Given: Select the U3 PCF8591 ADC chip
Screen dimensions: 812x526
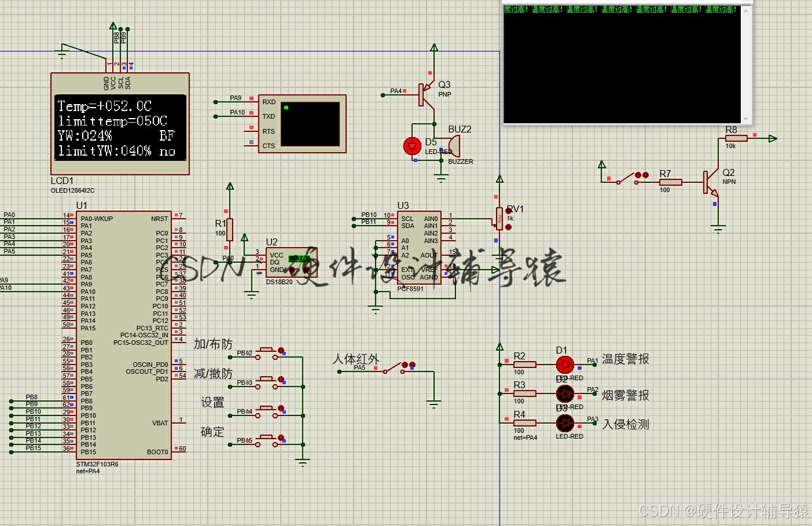Looking at the screenshot, I should tap(420, 248).
